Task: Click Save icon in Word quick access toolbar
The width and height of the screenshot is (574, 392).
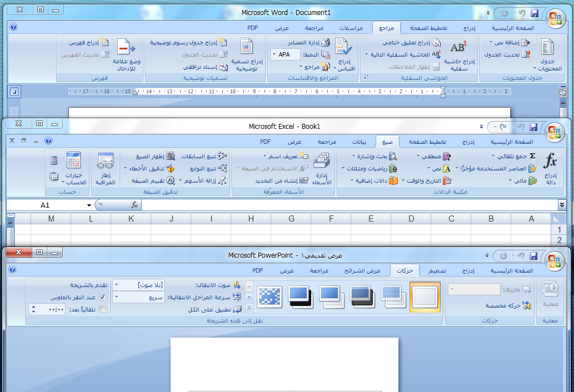Action: point(535,13)
